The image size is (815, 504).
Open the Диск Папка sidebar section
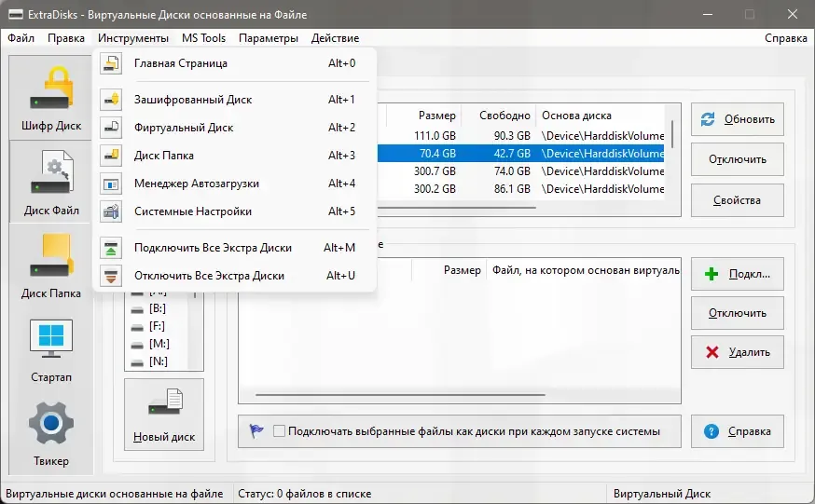[51, 265]
